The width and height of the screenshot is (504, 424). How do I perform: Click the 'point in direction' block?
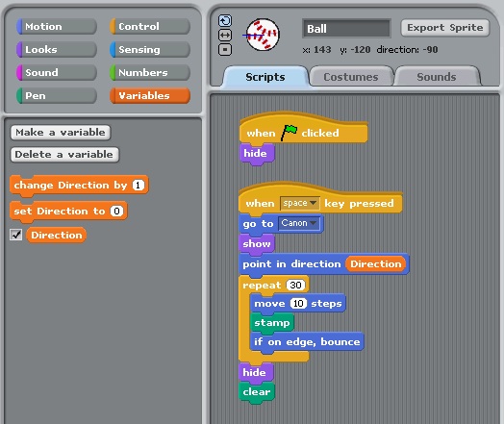click(324, 264)
